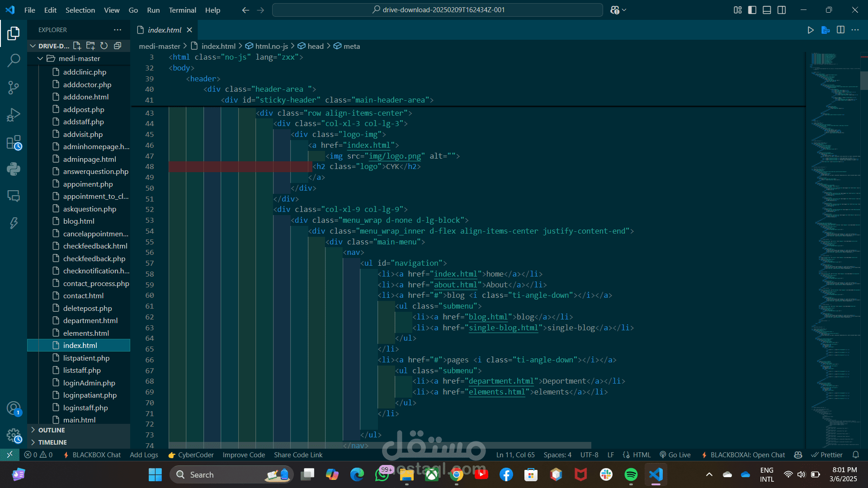Image resolution: width=868 pixels, height=488 pixels.
Task: Toggle the primary side bar visibility
Action: (752, 10)
